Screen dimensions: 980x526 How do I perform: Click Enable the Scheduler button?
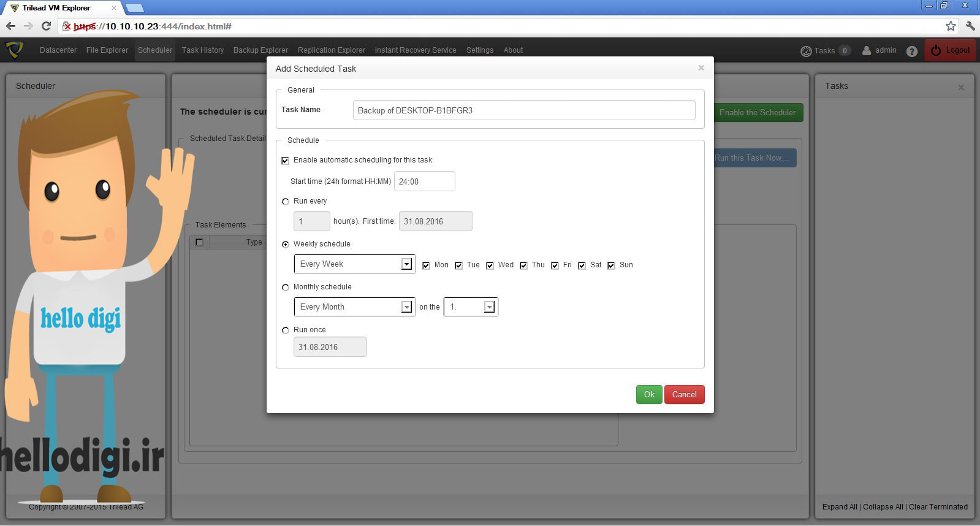pyautogui.click(x=758, y=112)
